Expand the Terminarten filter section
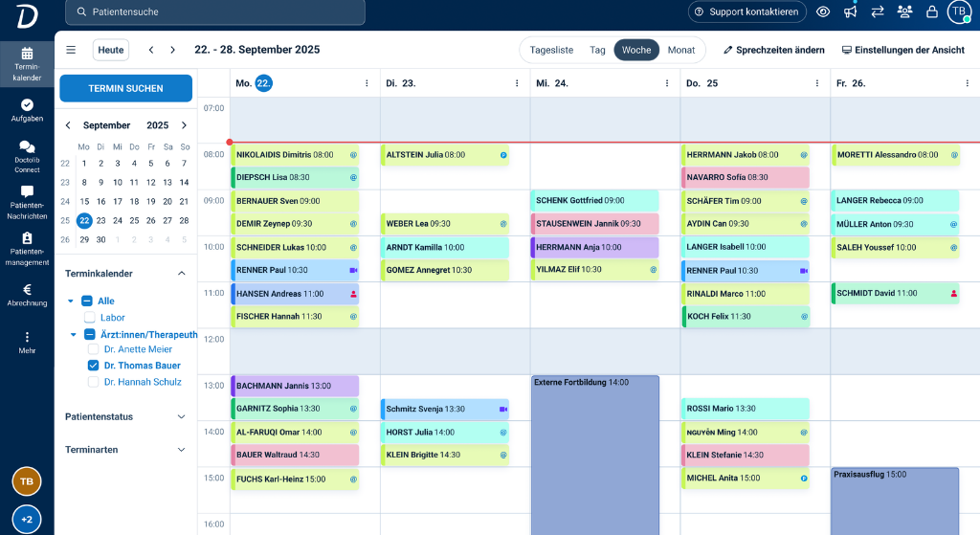 (x=182, y=450)
